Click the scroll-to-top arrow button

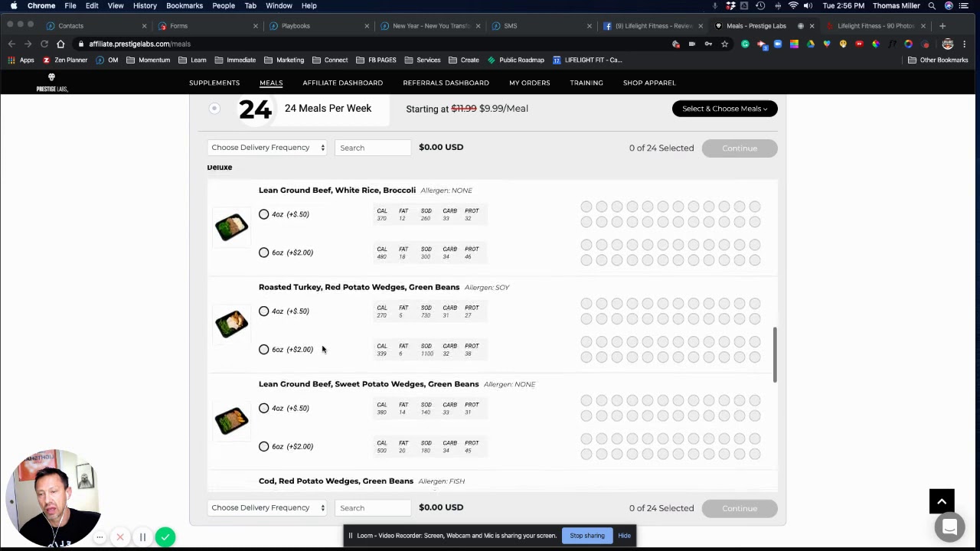pos(942,501)
